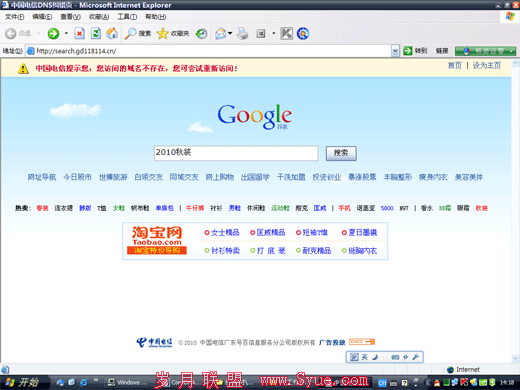Open the 工具(T) menu
Image resolution: width=520 pixels, height=390 pixels.
[x=127, y=17]
